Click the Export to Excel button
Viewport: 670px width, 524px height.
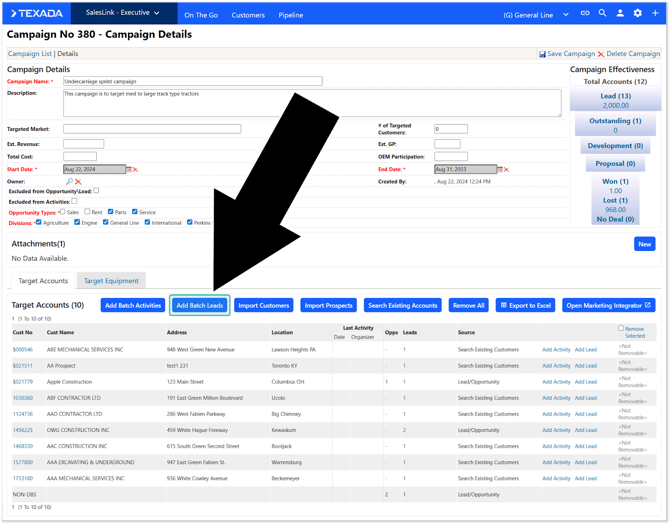(525, 305)
